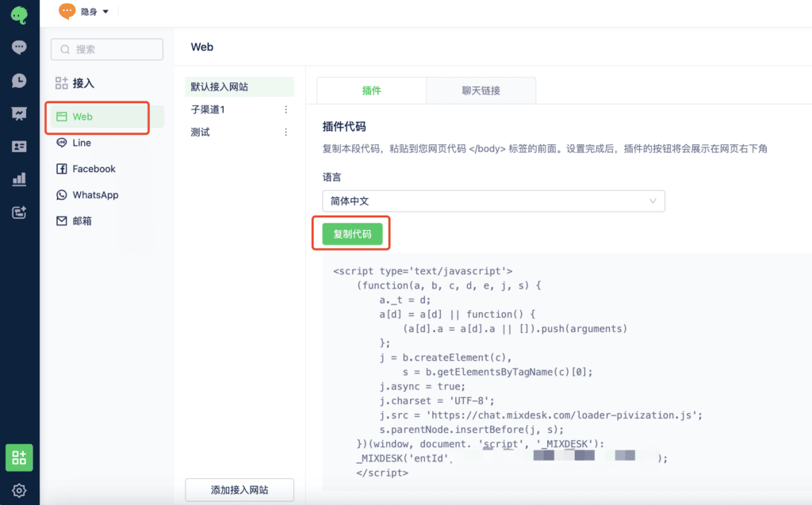This screenshot has height=505, width=812.
Task: Click the Facebook logo icon
Action: point(62,169)
